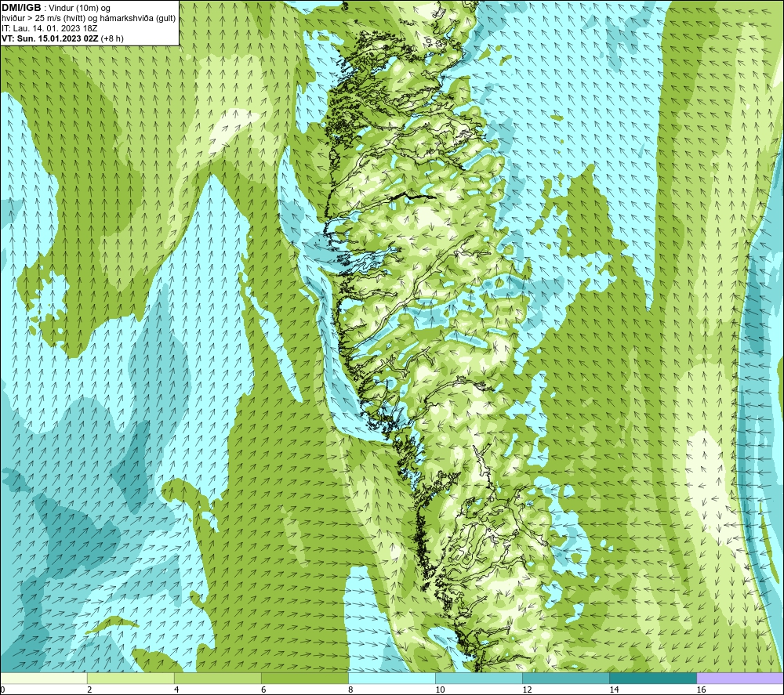Click the '8' scale label
The image size is (784, 695).
[x=350, y=690]
